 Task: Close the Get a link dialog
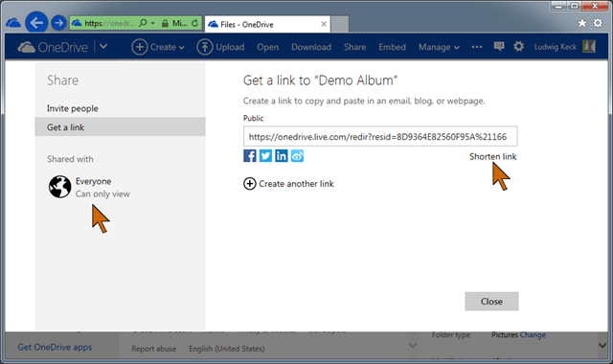click(491, 302)
